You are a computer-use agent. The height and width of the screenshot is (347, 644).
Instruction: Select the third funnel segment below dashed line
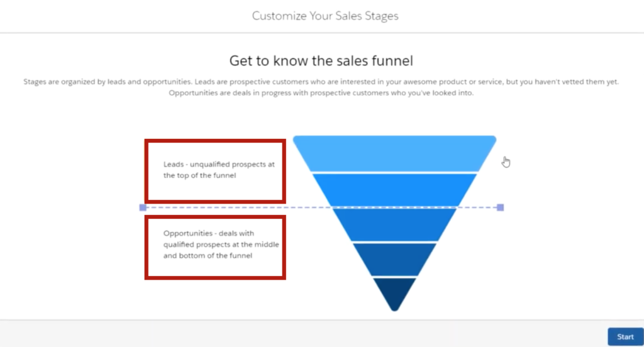(x=394, y=224)
